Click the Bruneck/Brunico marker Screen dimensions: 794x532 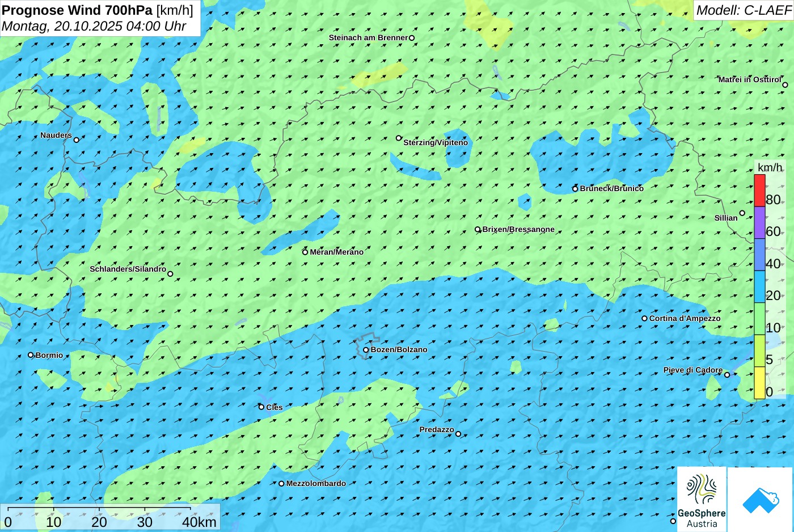[x=575, y=189]
